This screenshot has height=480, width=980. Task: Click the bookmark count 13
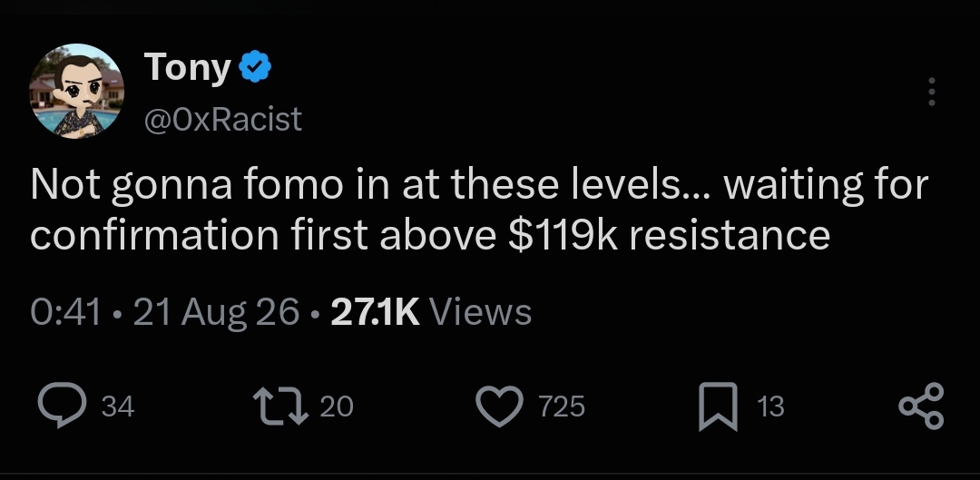[770, 407]
